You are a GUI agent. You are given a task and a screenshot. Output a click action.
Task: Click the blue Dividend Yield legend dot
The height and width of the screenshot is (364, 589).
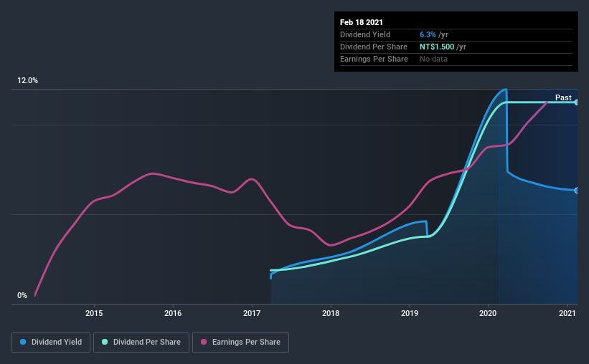click(x=23, y=342)
